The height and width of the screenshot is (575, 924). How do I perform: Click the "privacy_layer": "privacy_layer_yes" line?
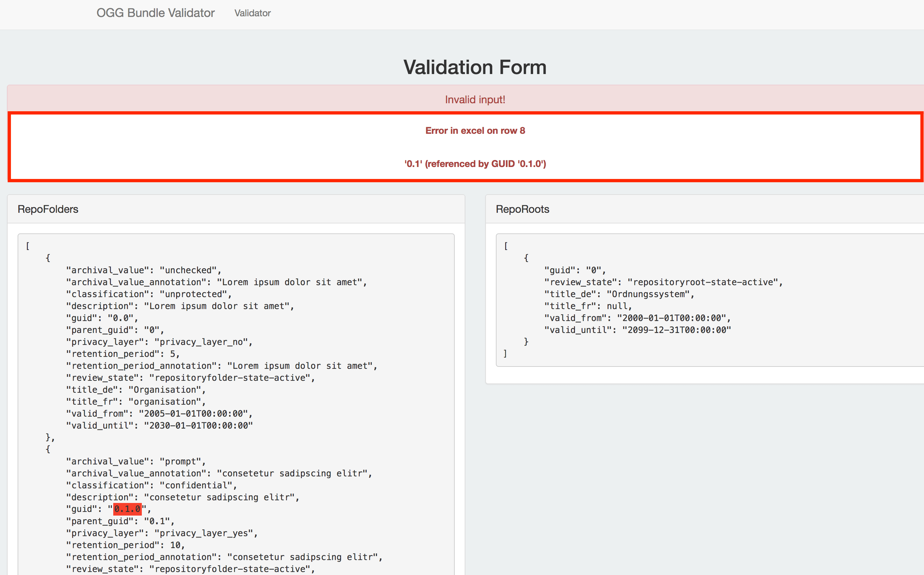(162, 533)
